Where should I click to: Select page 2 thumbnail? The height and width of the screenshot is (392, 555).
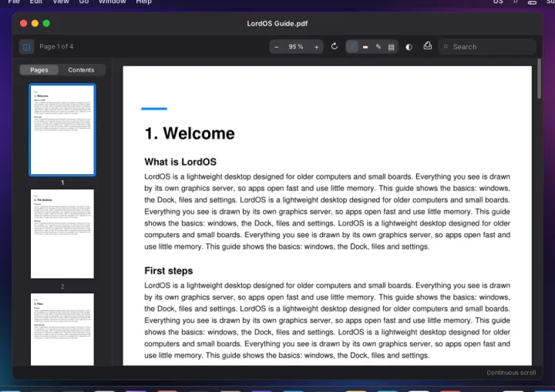pyautogui.click(x=62, y=234)
